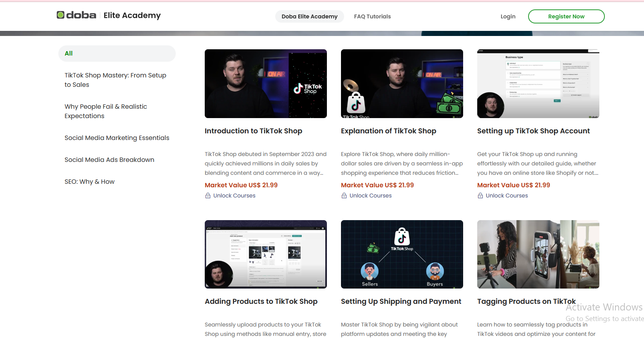Image resolution: width=644 pixels, height=339 pixels.
Task: Click Unlock Courses under Setting up TikTok Shop Account
Action: pyautogui.click(x=507, y=196)
